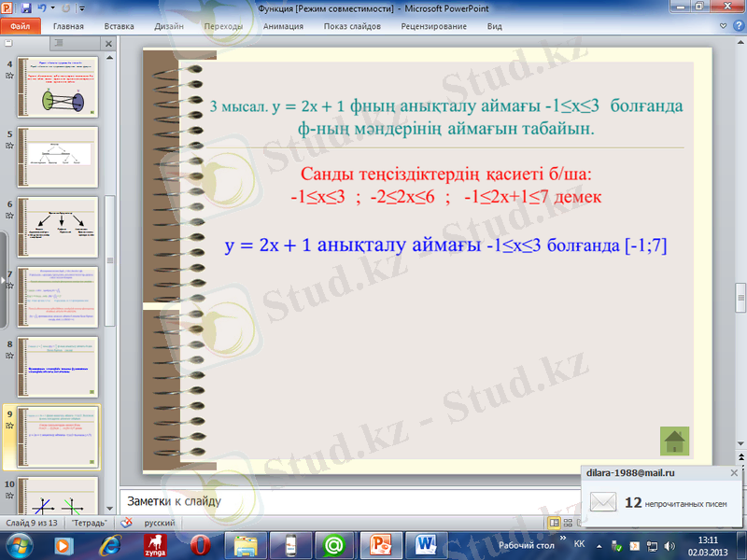Open Microsoft Word from the taskbar

point(427,544)
